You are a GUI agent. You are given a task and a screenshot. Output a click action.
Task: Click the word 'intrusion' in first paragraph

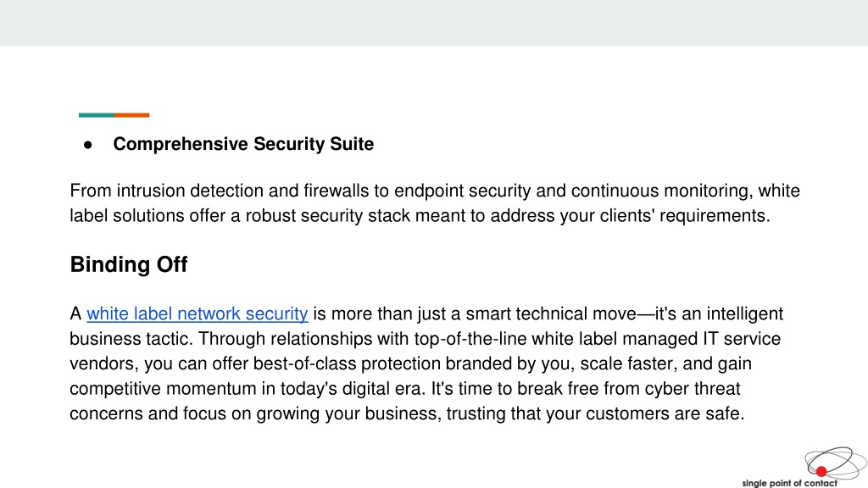point(151,191)
